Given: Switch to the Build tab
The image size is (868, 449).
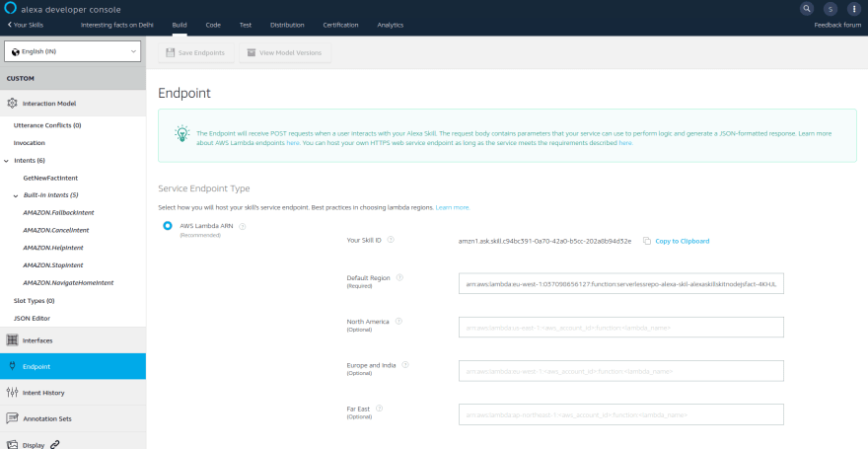Looking at the screenshot, I should coord(180,25).
